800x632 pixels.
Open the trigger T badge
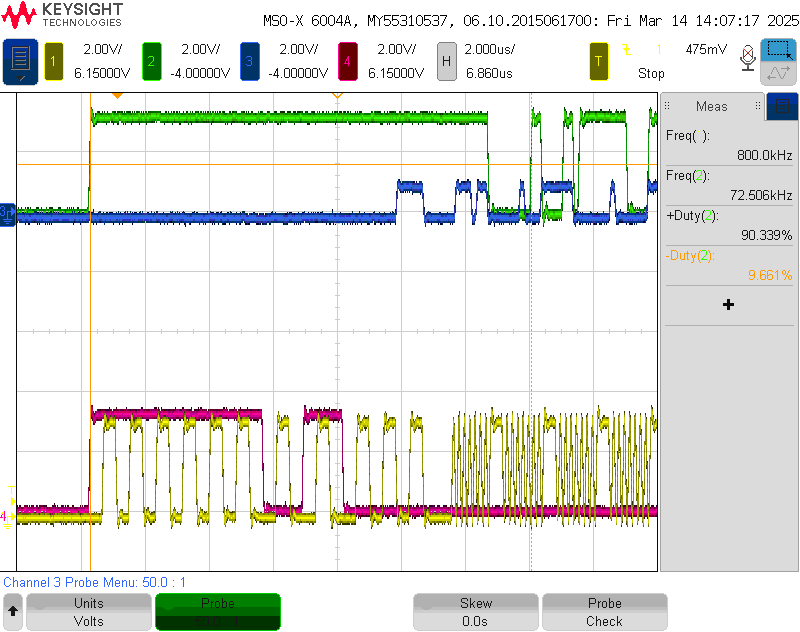[x=599, y=62]
